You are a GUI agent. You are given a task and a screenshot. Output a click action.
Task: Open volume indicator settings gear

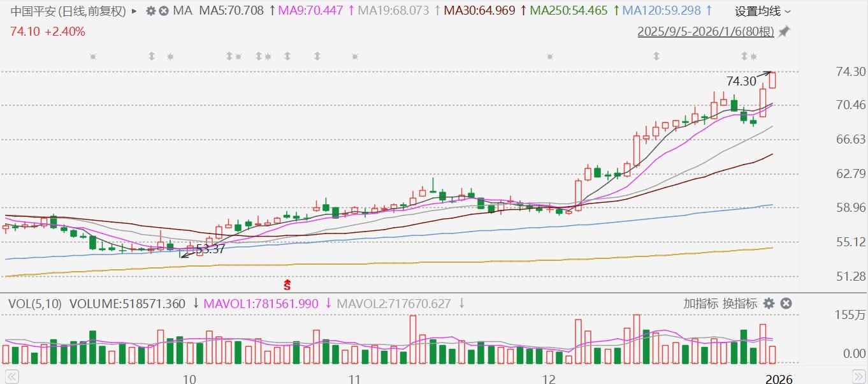pyautogui.click(x=769, y=304)
